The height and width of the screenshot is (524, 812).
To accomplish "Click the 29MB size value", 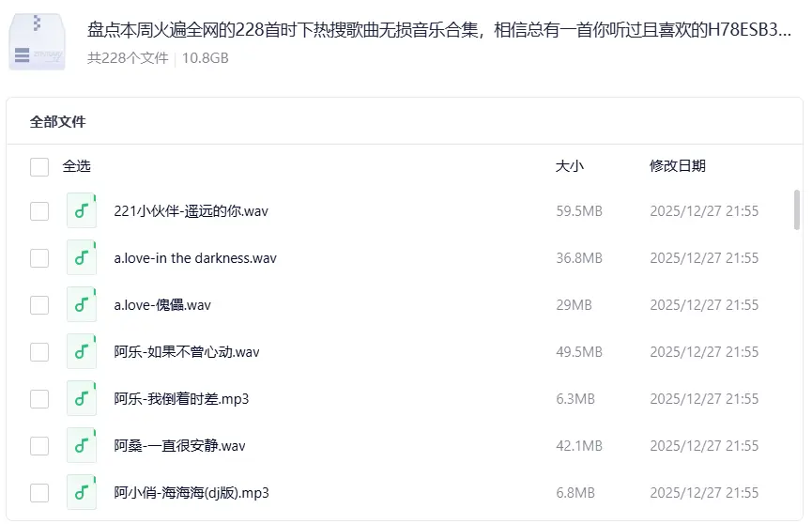I will pos(574,305).
